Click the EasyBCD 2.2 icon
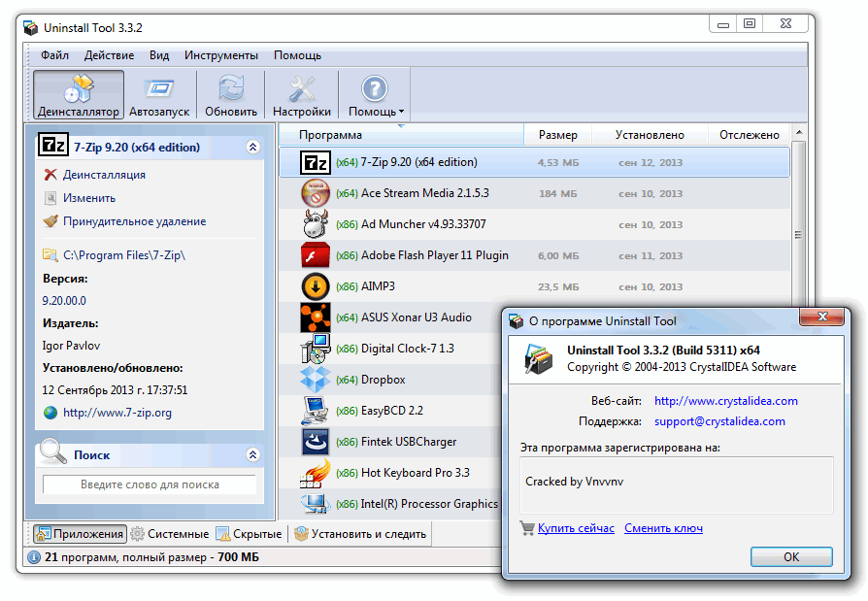Image resolution: width=868 pixels, height=601 pixels. click(x=316, y=411)
